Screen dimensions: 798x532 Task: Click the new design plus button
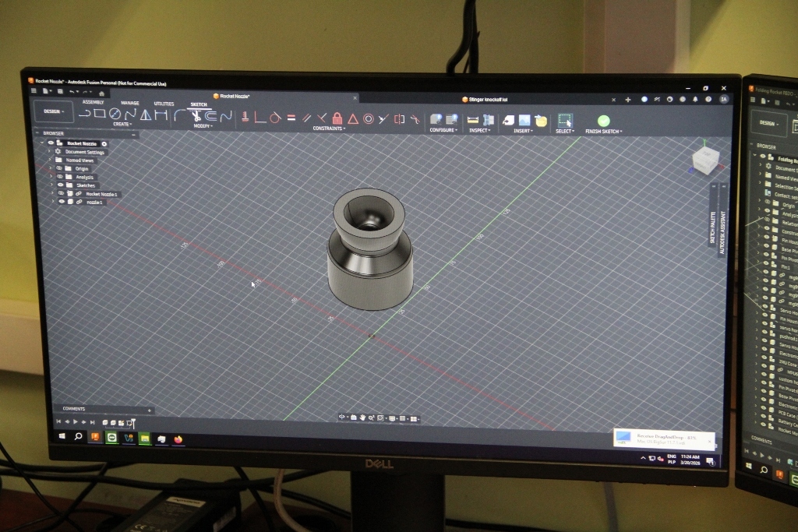628,100
